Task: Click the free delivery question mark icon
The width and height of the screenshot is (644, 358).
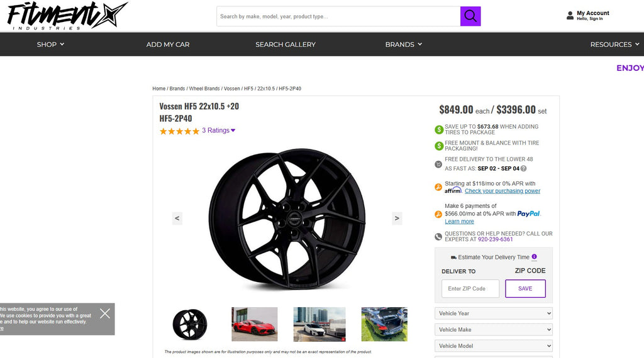Action: [523, 168]
